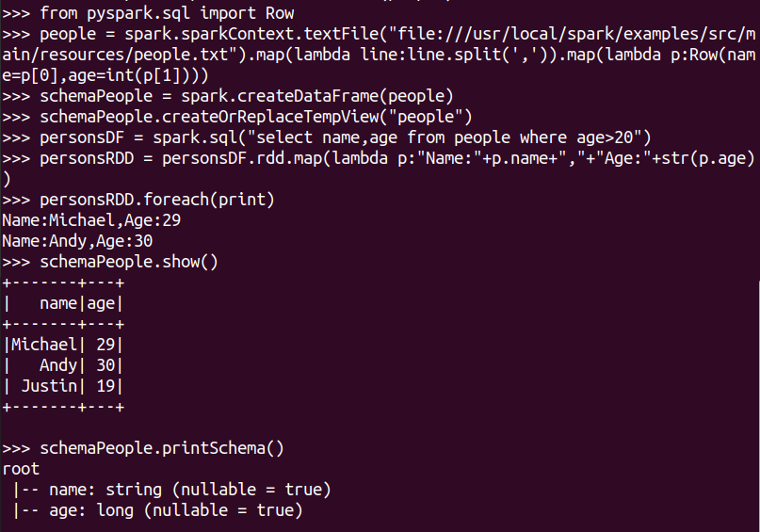Click the 'from pyspark.sql import Row' line
Image resolution: width=760 pixels, height=532 pixels.
click(148, 13)
